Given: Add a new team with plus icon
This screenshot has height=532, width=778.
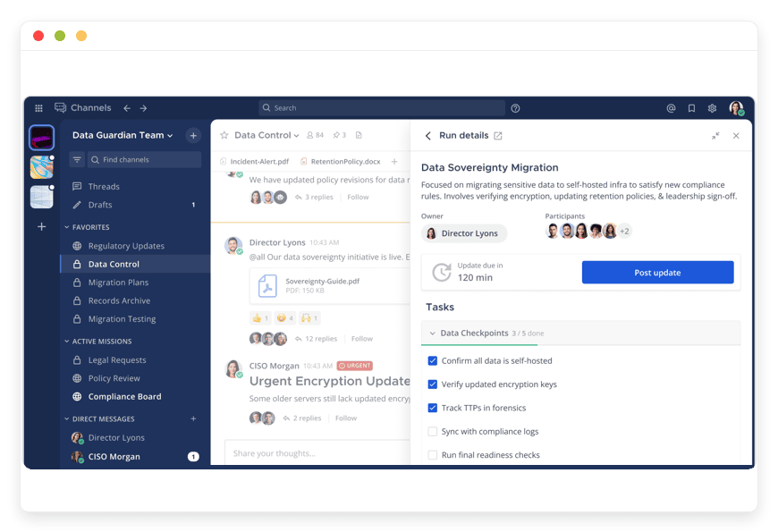Looking at the screenshot, I should tap(42, 227).
